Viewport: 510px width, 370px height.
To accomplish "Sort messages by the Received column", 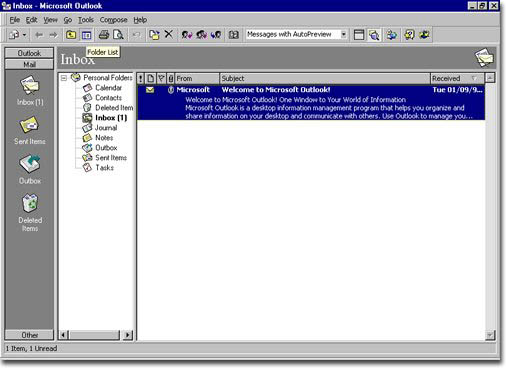I will point(457,78).
